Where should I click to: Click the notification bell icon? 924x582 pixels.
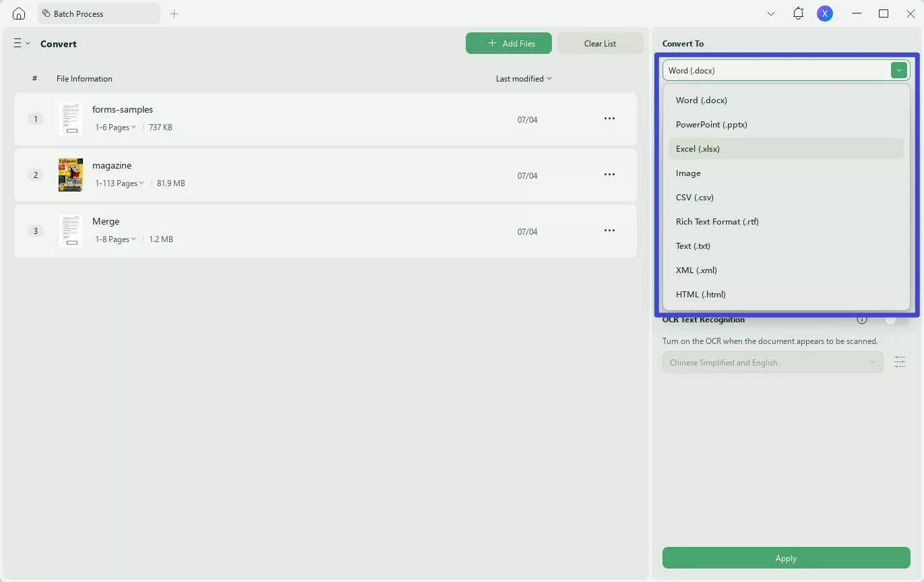tap(798, 13)
